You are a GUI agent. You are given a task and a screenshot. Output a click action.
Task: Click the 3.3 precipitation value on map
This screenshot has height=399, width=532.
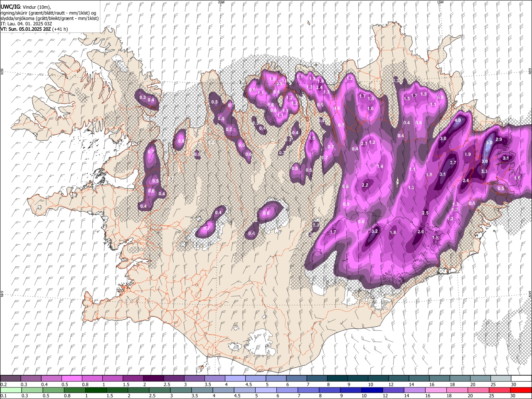tap(484, 171)
